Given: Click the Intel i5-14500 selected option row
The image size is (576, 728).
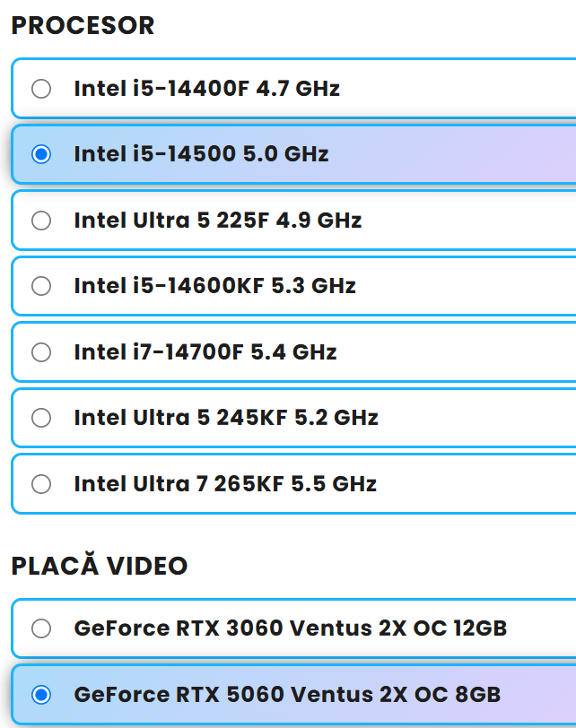Looking at the screenshot, I should coord(269,154).
